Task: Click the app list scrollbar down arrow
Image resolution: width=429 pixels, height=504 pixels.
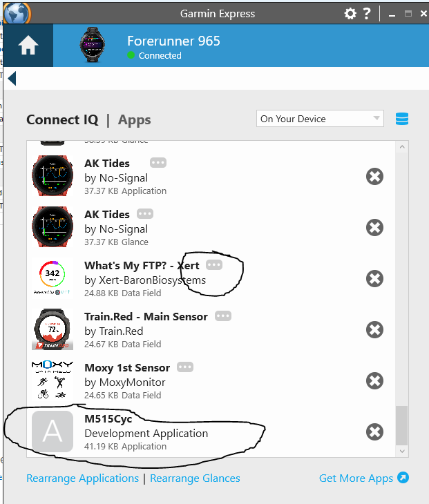Action: pyautogui.click(x=402, y=451)
